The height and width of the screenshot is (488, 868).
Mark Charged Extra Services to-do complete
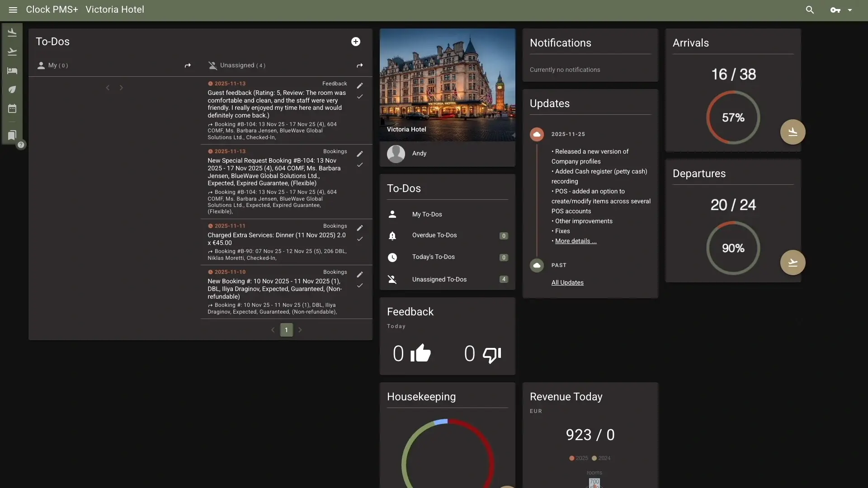tap(360, 239)
